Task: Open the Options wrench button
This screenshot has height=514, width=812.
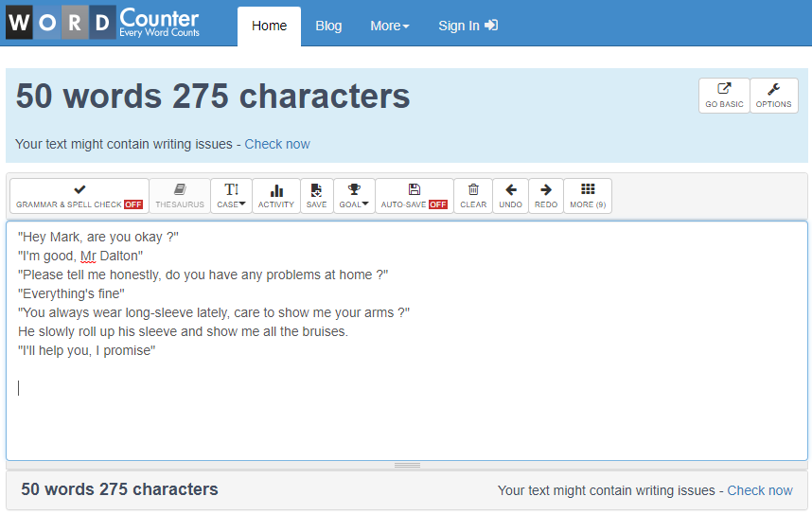Action: [x=774, y=96]
